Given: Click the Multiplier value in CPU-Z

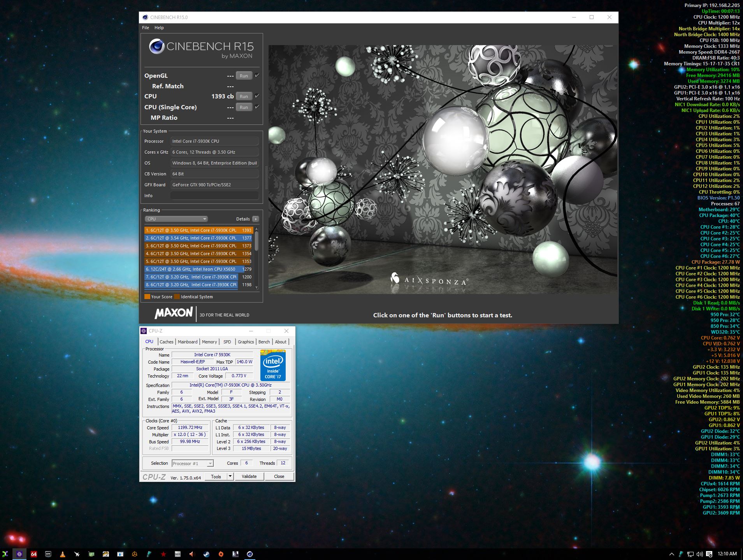Looking at the screenshot, I should [x=190, y=434].
